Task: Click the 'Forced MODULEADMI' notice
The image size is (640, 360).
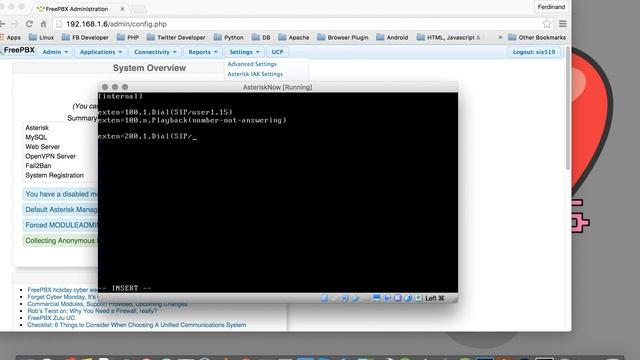Action: [60, 225]
